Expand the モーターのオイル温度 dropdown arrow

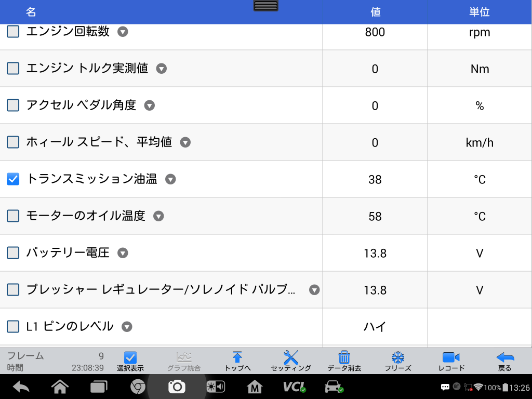(x=158, y=216)
